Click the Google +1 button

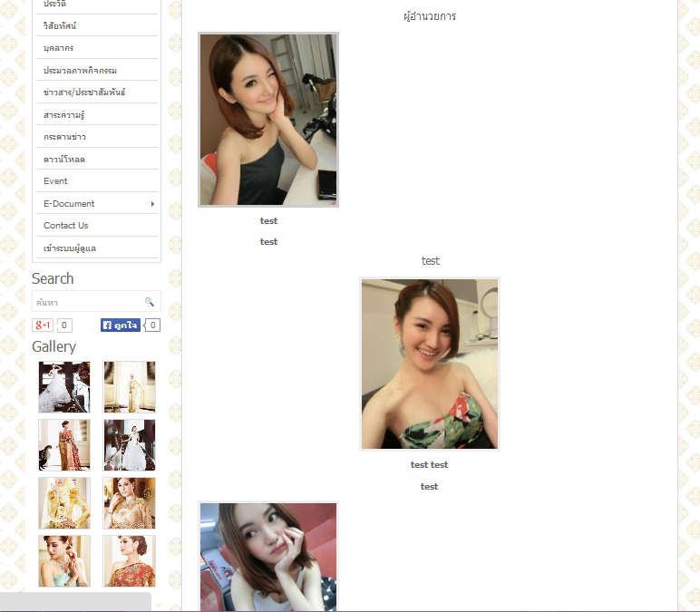43,325
